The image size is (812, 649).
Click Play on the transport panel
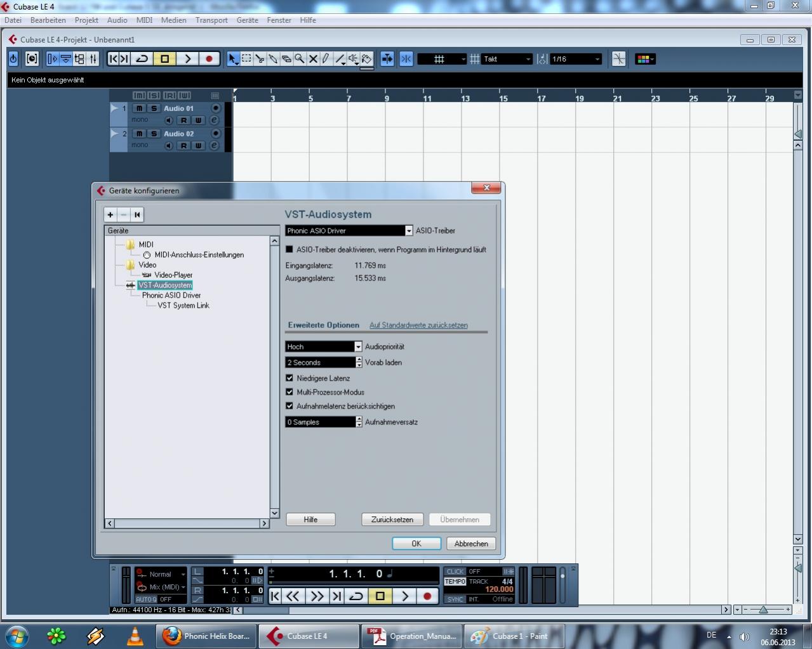[x=404, y=596]
